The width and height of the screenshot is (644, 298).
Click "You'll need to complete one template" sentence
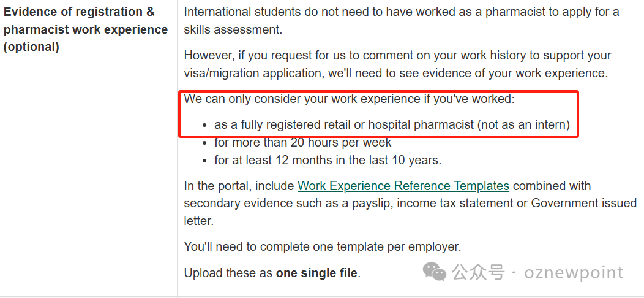click(x=322, y=246)
